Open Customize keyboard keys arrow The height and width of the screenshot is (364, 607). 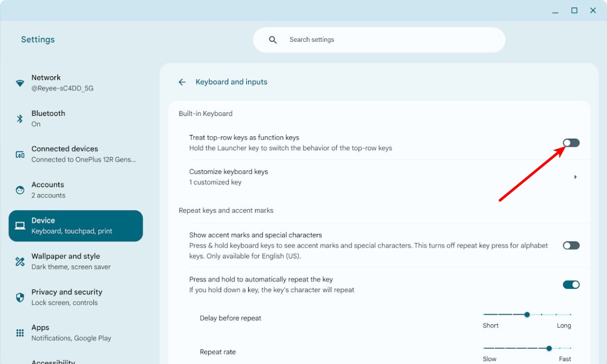tap(575, 177)
